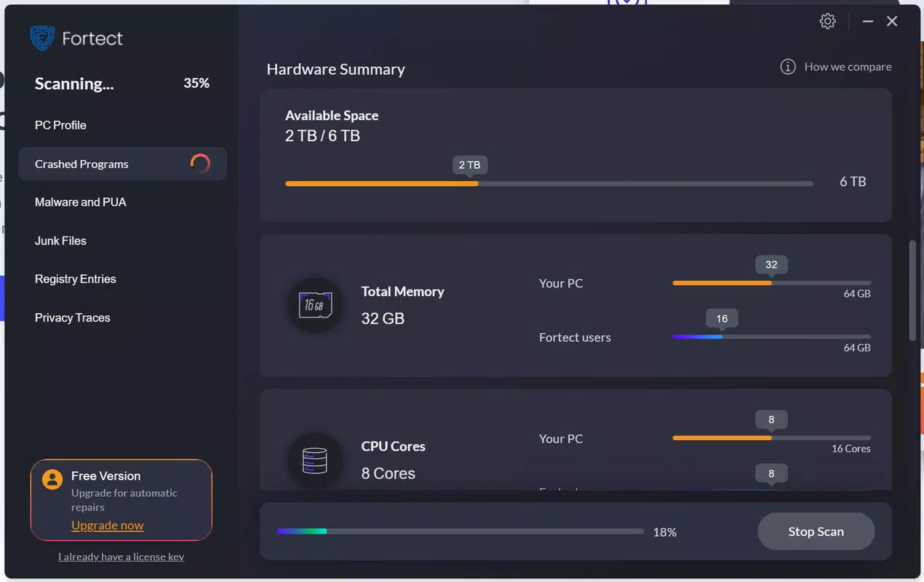
Task: Click the CPU Cores stack icon
Action: (316, 460)
